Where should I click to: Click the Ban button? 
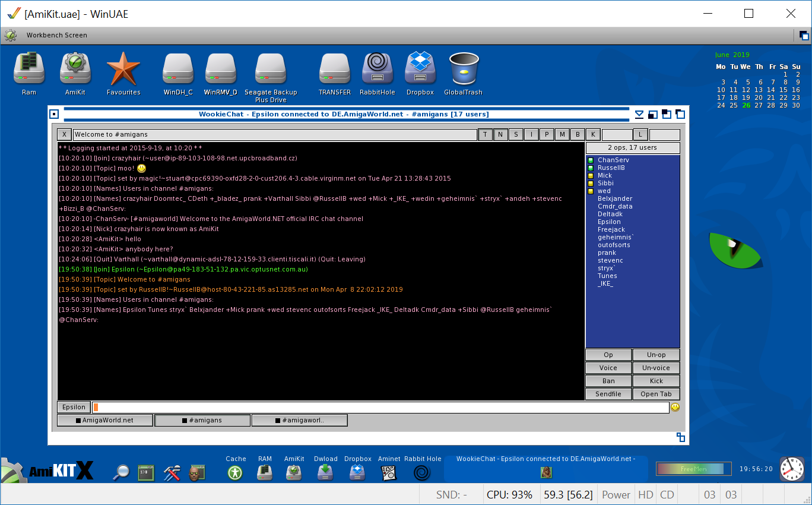(608, 381)
